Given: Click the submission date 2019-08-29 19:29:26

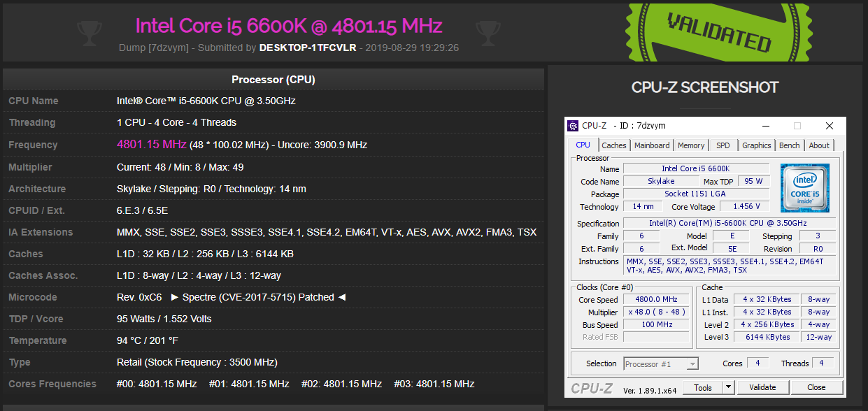Looking at the screenshot, I should coord(412,48).
